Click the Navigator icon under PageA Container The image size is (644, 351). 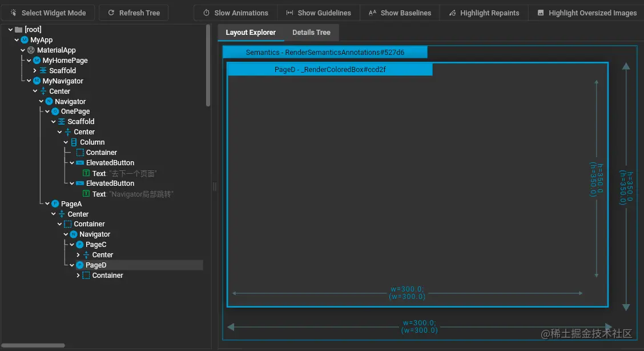coord(74,234)
